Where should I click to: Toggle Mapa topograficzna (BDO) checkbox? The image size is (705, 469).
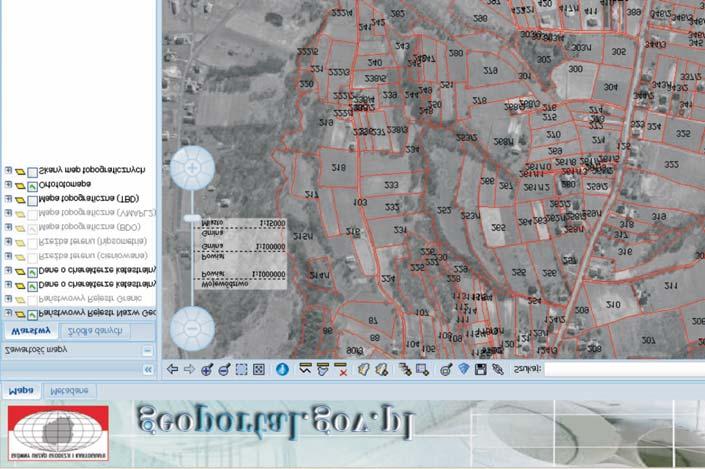coord(32,229)
